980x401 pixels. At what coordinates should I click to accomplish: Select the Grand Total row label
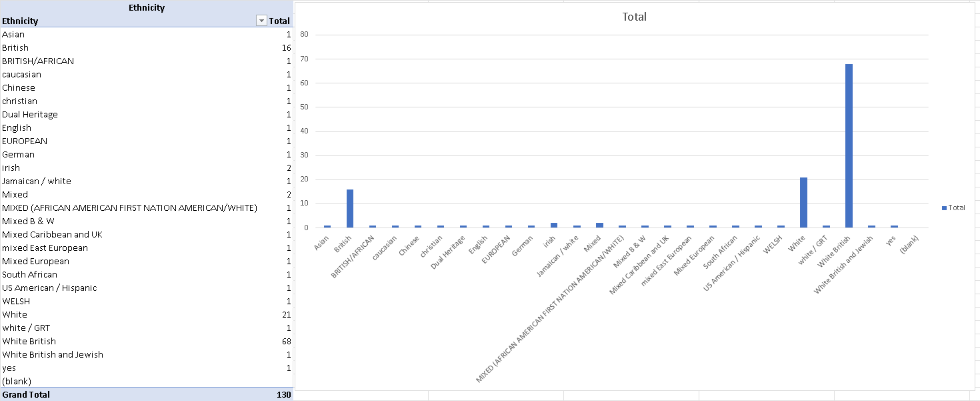click(26, 394)
